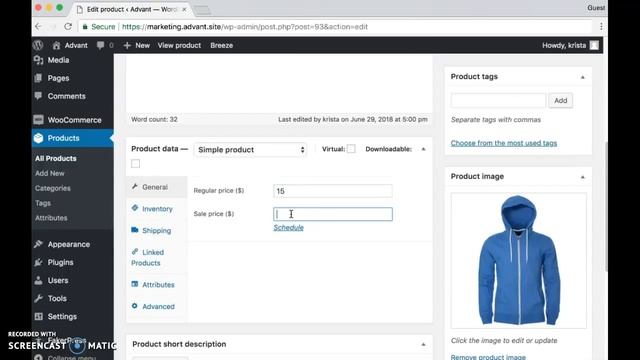
Task: Open the Linked Products tab
Action: click(157, 258)
